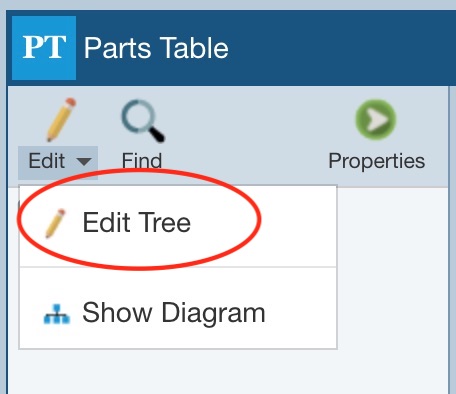Image resolution: width=456 pixels, height=394 pixels.
Task: Click the magnifying glass Find icon
Action: (143, 121)
